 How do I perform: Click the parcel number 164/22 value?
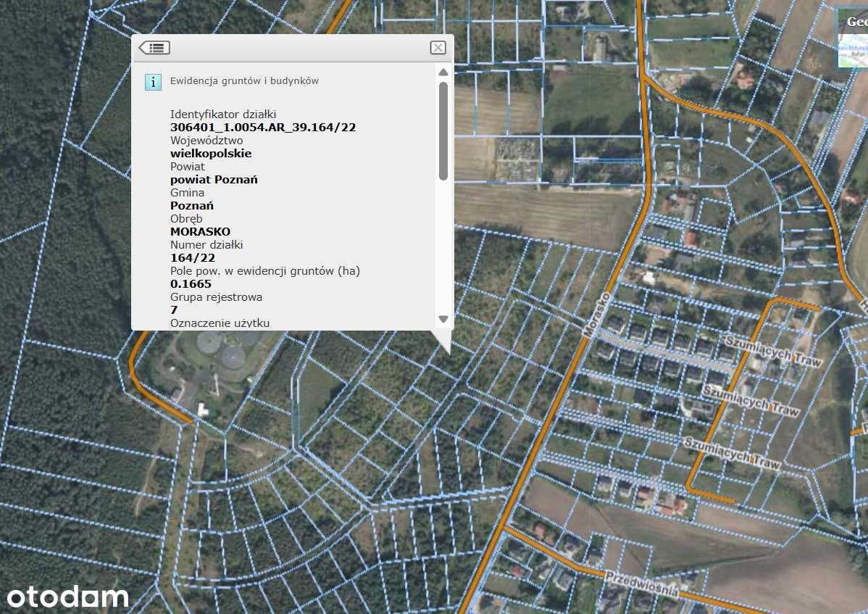coord(193,257)
